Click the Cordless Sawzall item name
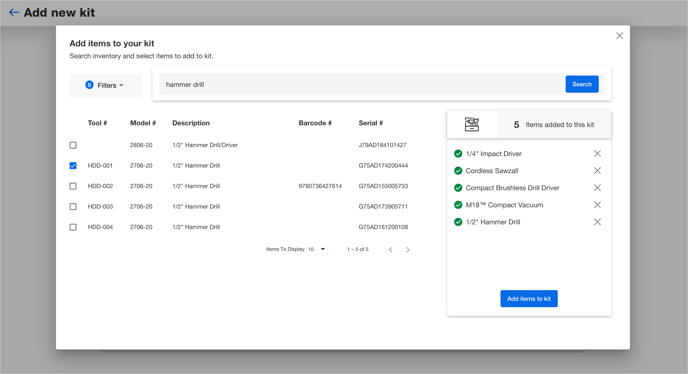This screenshot has width=688, height=374. click(492, 171)
